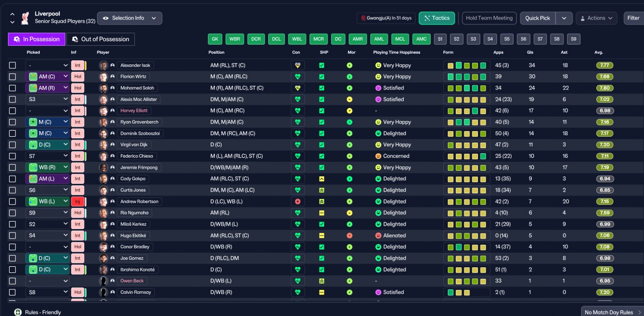Click Virgil van Dijk's player portrait
The height and width of the screenshot is (316, 644).
[x=104, y=145]
